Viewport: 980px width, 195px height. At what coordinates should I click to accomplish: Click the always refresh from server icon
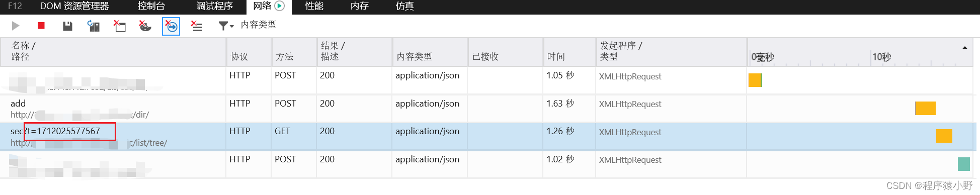(94, 26)
